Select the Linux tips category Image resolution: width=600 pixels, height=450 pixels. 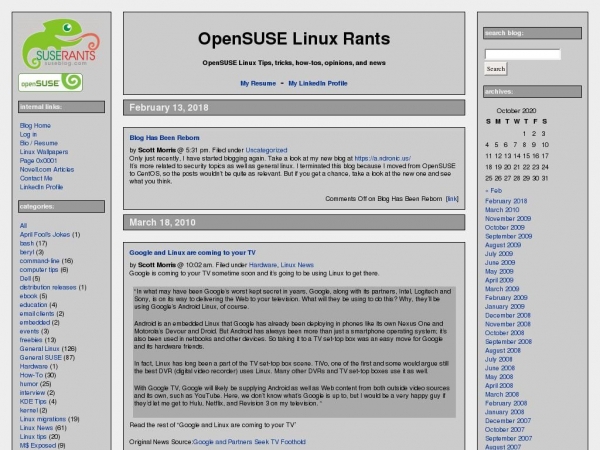pos(33,437)
